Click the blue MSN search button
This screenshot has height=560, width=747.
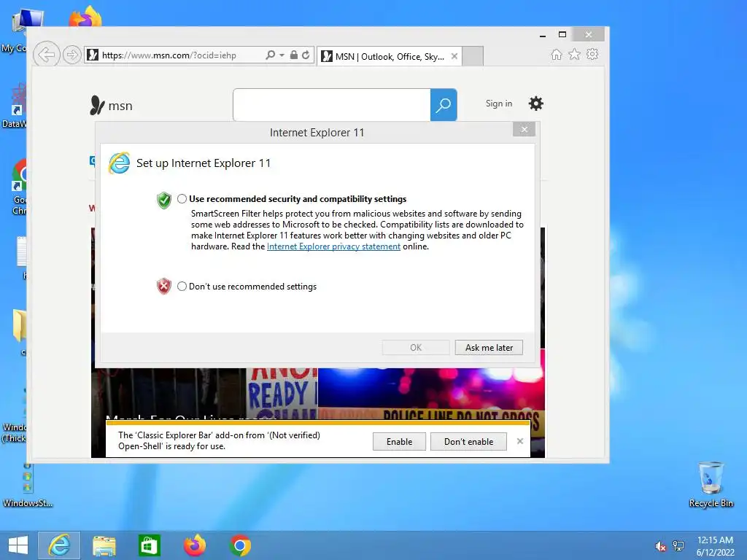(x=444, y=105)
